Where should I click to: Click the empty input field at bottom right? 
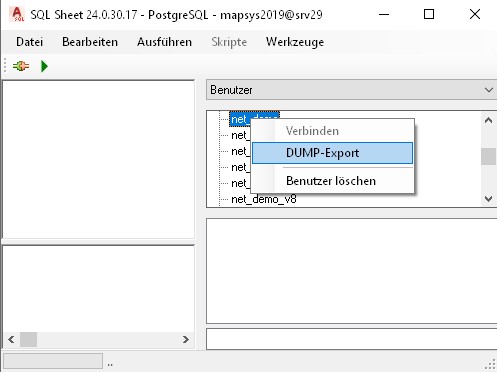point(352,339)
